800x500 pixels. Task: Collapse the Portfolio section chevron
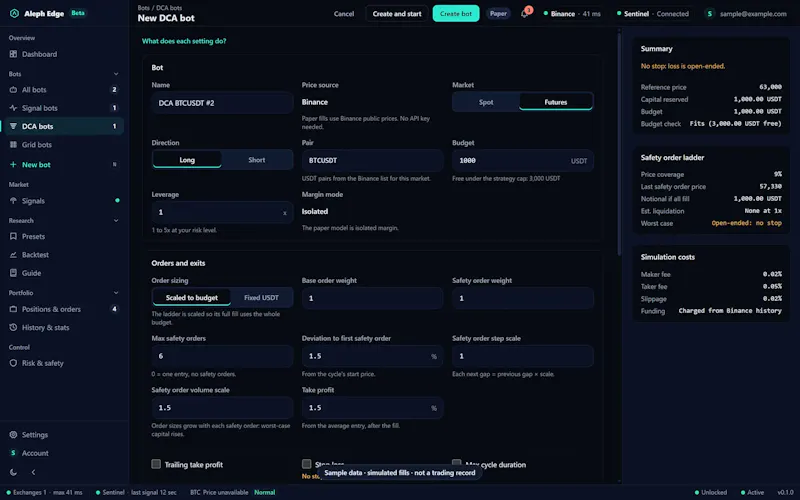pos(116,293)
